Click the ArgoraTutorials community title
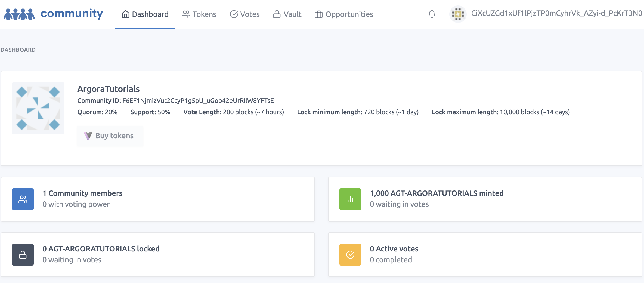644x283 pixels. click(108, 89)
